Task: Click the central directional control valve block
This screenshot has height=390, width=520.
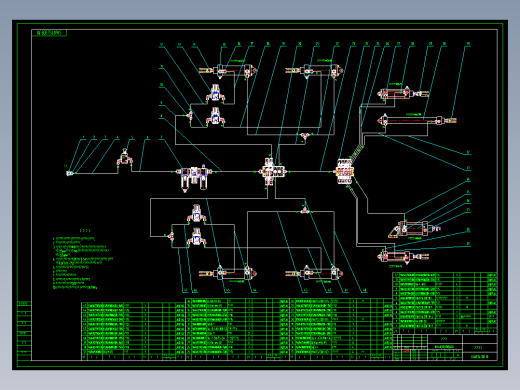Action: point(273,172)
